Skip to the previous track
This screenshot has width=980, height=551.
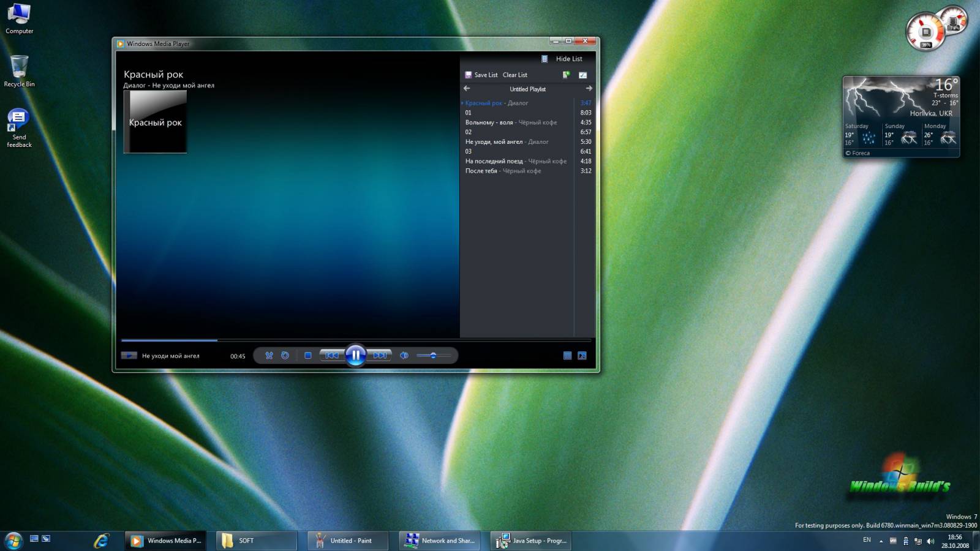[x=331, y=355]
